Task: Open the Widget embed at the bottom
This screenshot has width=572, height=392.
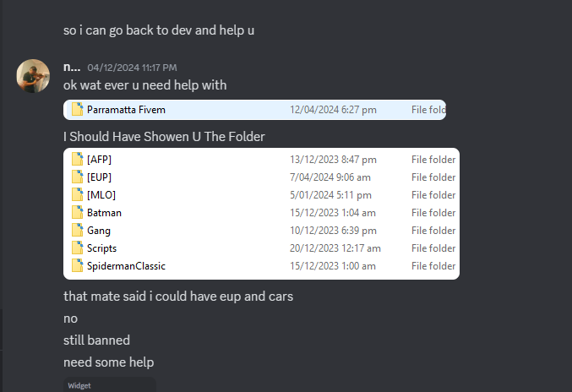Action: (x=110, y=385)
